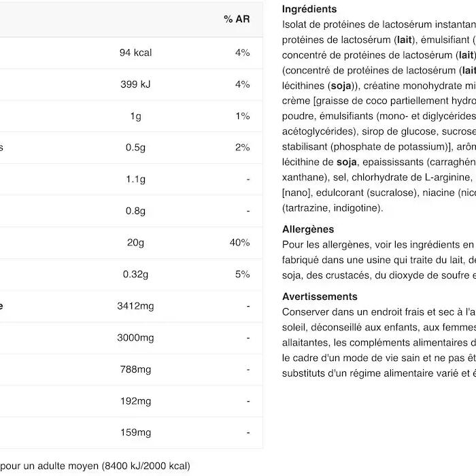Click the footnote about adulte moyen

click(x=95, y=466)
